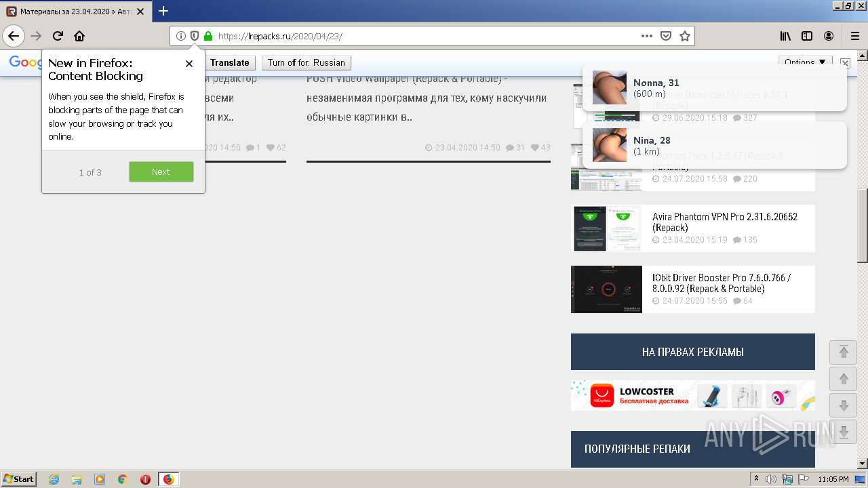Close the Google translate bar

[845, 62]
